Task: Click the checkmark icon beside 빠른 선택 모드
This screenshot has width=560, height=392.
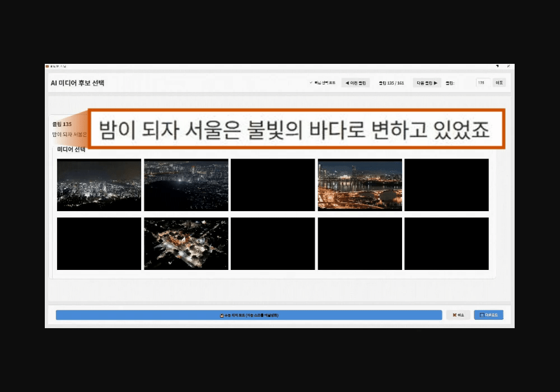Action: (311, 82)
